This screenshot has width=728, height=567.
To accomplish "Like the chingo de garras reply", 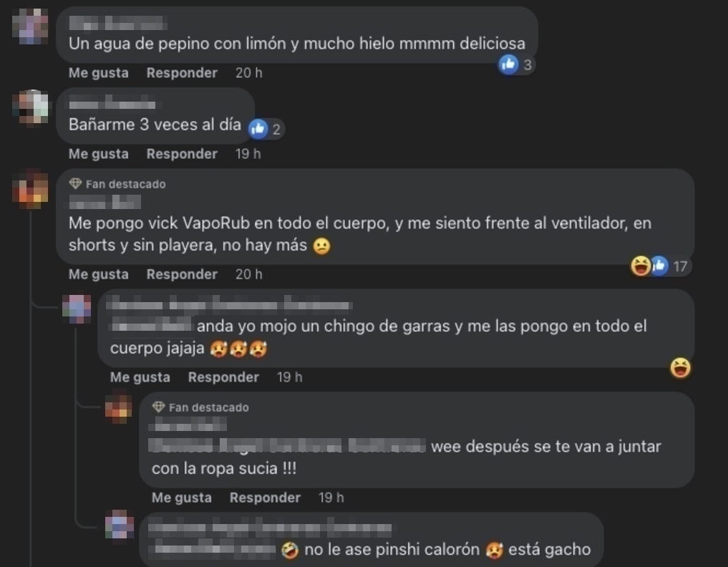I will [x=140, y=377].
